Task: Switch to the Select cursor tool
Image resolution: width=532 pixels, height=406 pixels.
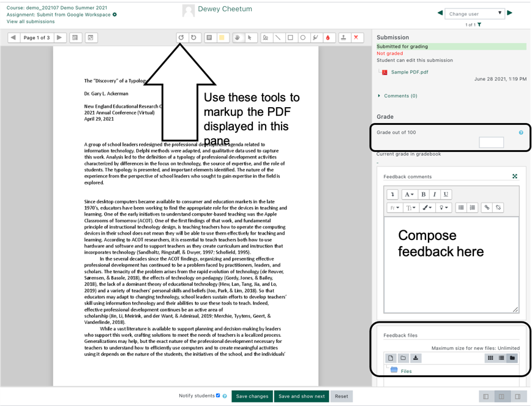Action: click(250, 37)
